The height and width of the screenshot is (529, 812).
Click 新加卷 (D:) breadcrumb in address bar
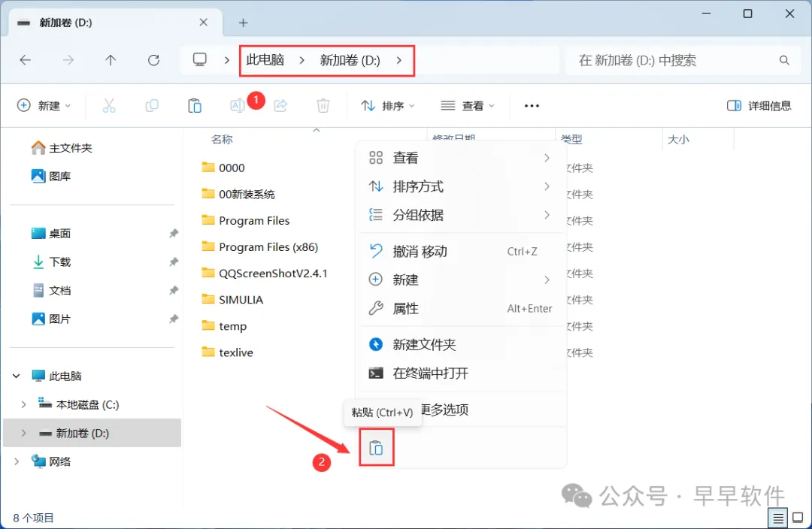(350, 60)
